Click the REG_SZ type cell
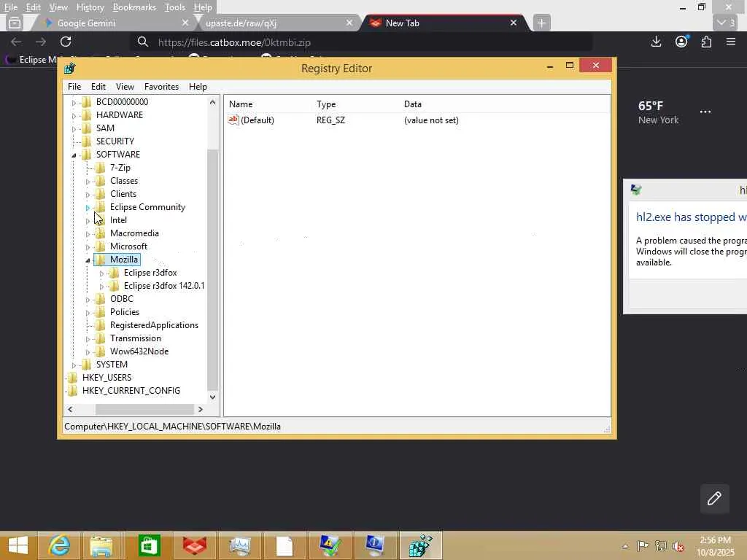The image size is (747, 560). (330, 120)
